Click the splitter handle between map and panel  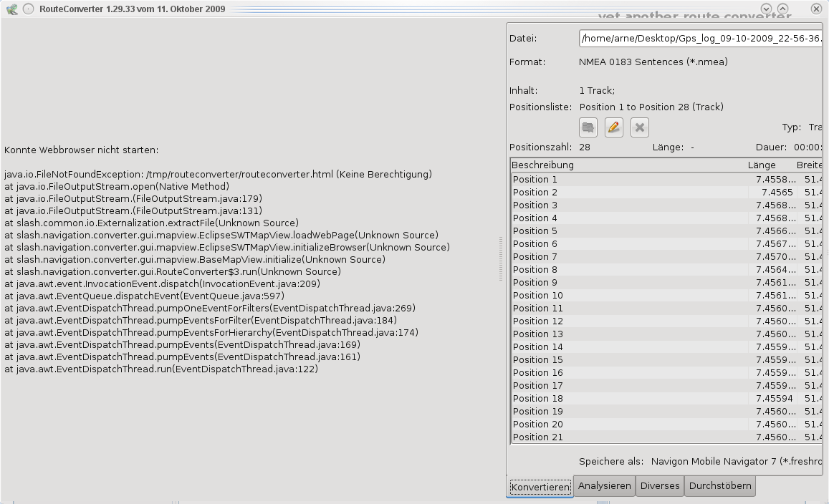pyautogui.click(x=501, y=258)
